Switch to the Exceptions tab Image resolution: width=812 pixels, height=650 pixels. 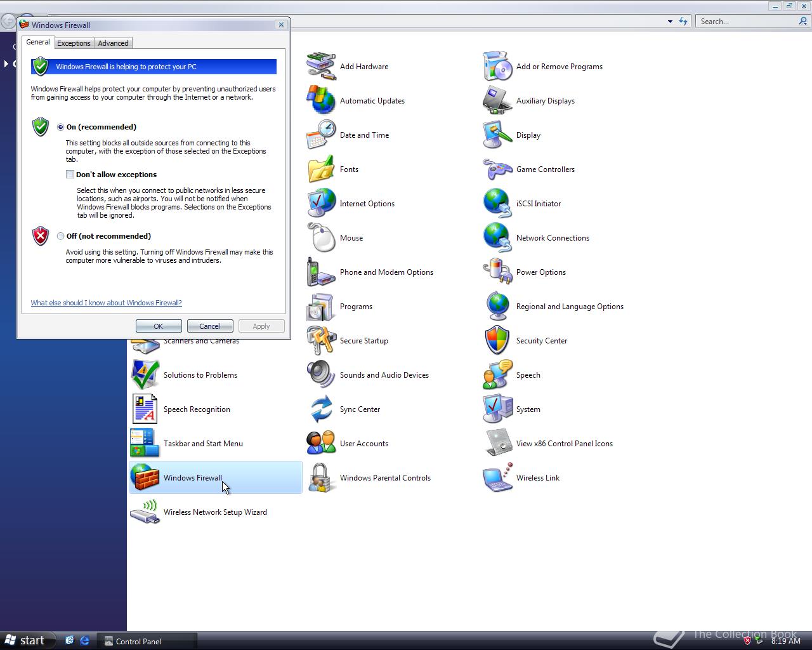74,43
